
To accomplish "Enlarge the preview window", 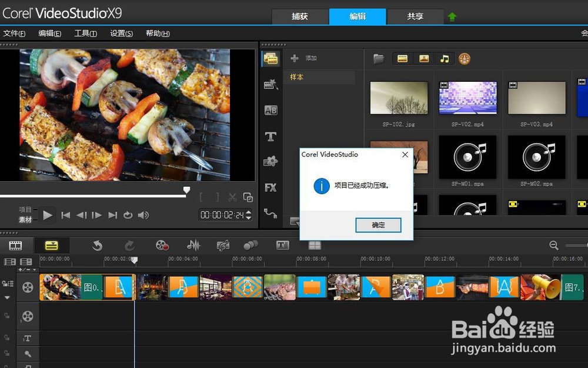I will tap(248, 197).
